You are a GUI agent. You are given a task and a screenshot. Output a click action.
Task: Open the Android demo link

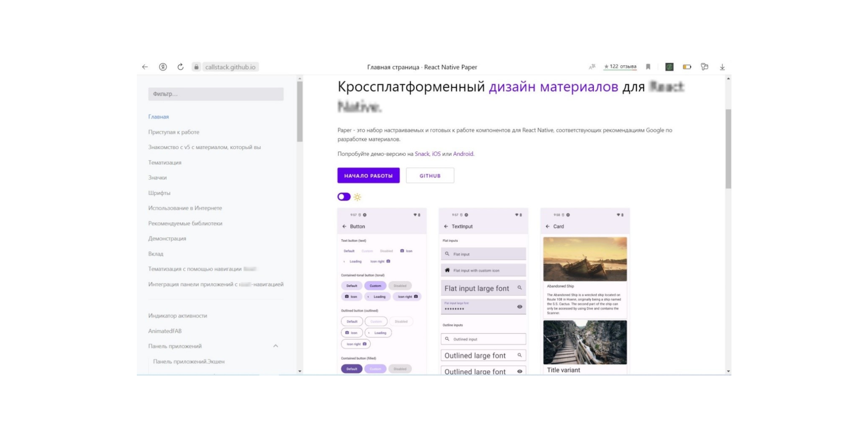point(463,154)
